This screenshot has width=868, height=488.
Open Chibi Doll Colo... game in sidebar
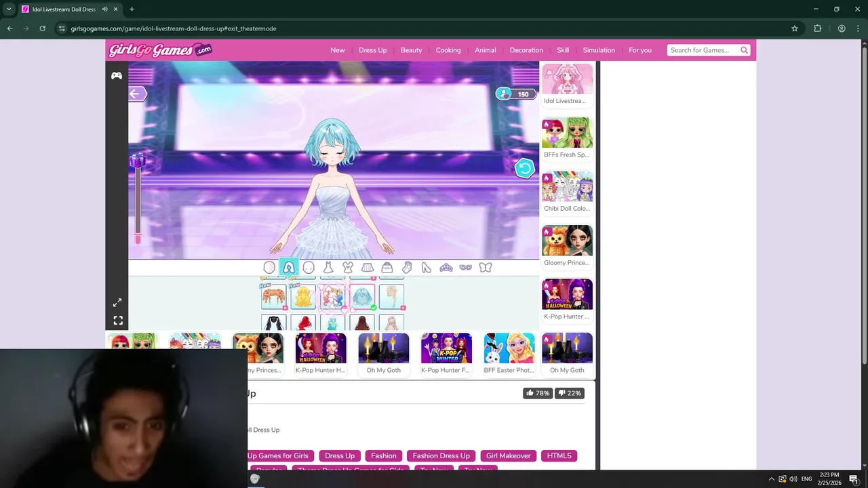[x=567, y=192]
